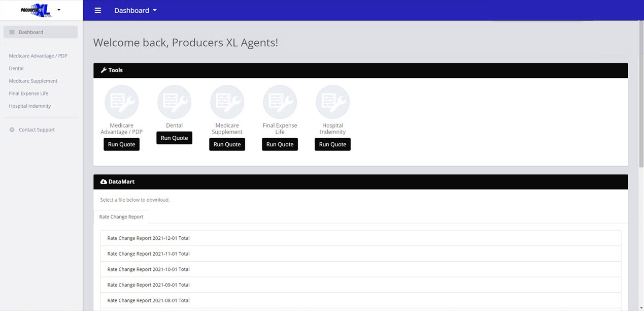The height and width of the screenshot is (311, 644).
Task: Open Medicare Advantage / PDP in the sidebar
Action: click(x=38, y=56)
